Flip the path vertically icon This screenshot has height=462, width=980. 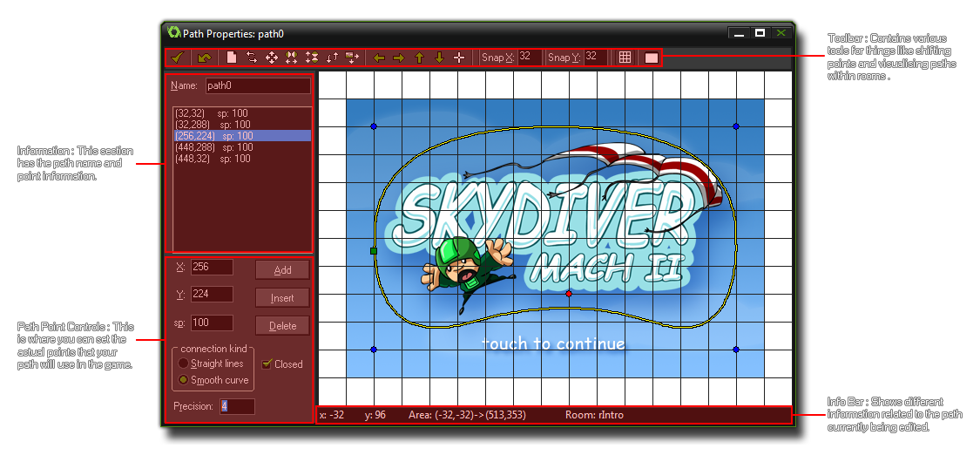pos(312,58)
